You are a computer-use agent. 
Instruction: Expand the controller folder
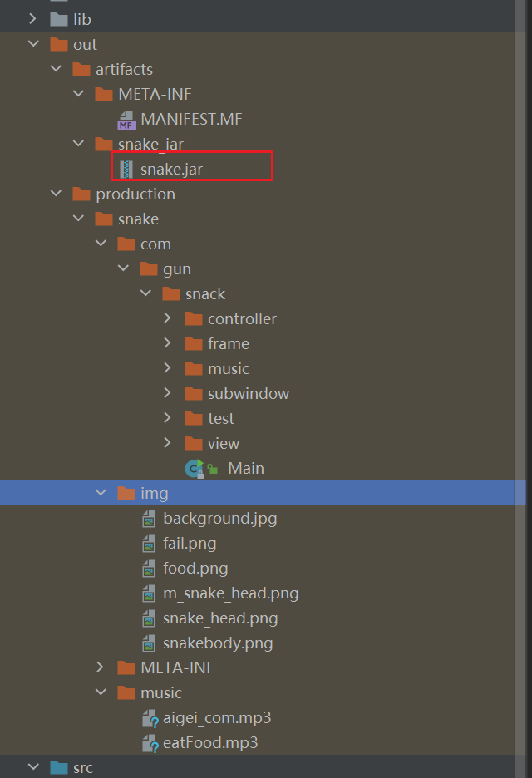[167, 319]
